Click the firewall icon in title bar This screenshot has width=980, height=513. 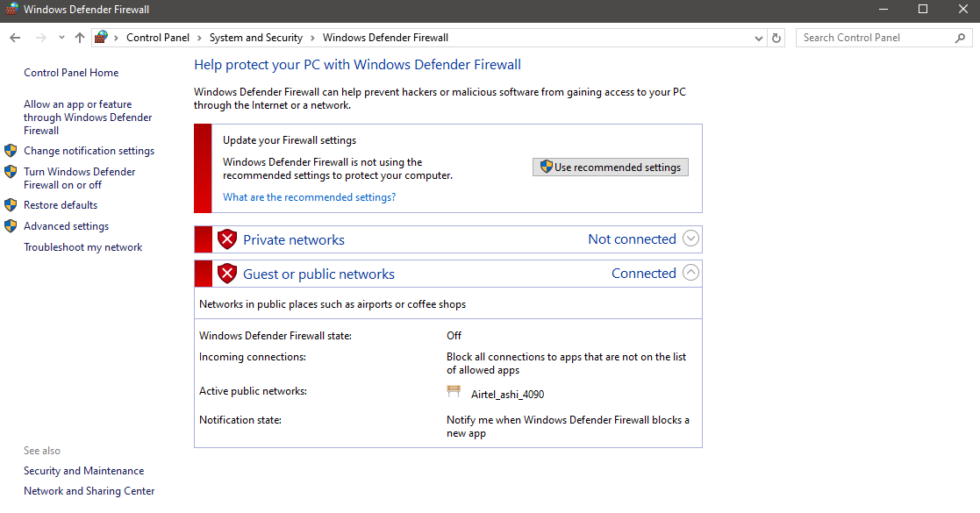[x=11, y=9]
